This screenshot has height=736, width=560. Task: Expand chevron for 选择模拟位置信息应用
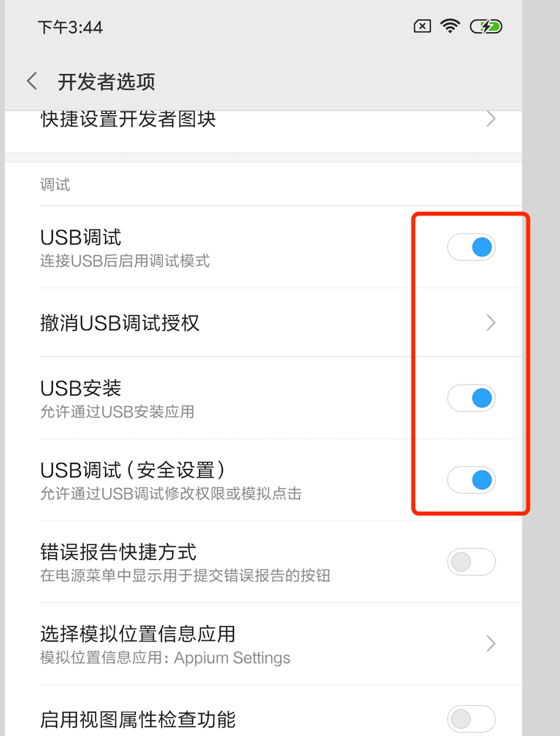tap(491, 643)
